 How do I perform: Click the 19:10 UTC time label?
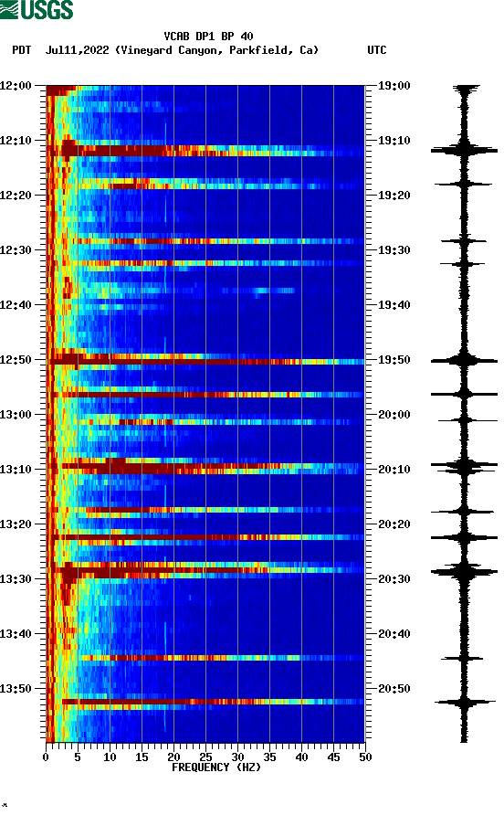point(394,141)
